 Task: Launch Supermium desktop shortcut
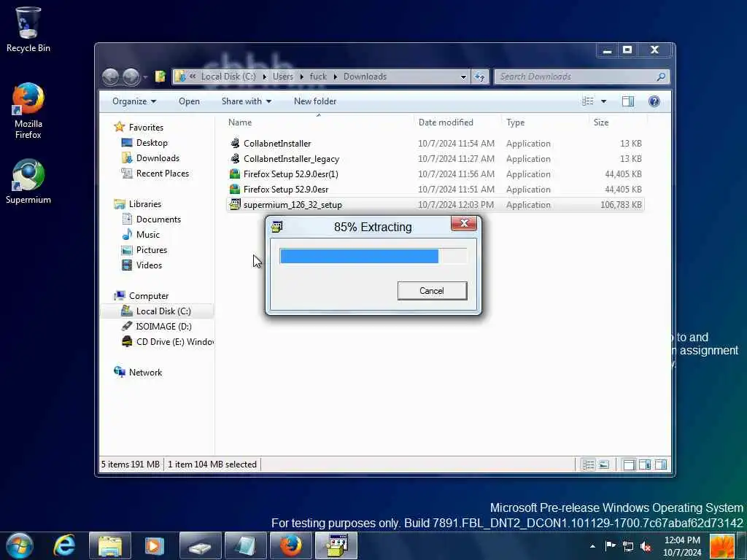28,182
